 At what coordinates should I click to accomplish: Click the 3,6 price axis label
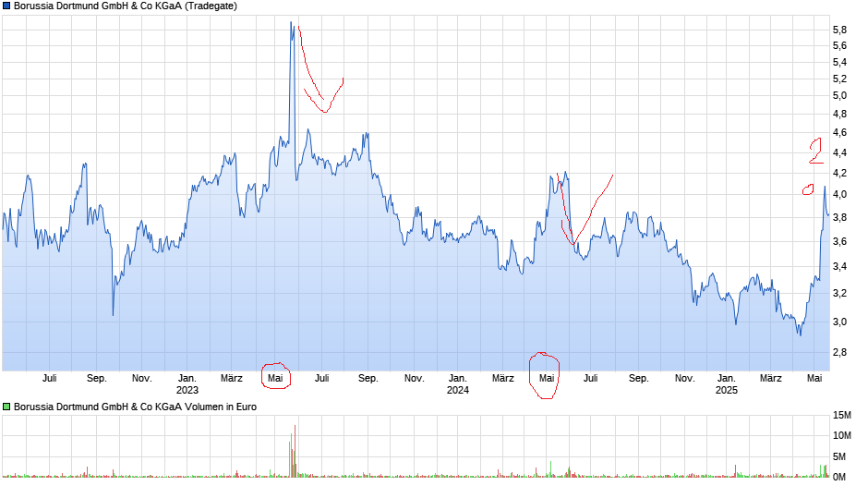(839, 242)
